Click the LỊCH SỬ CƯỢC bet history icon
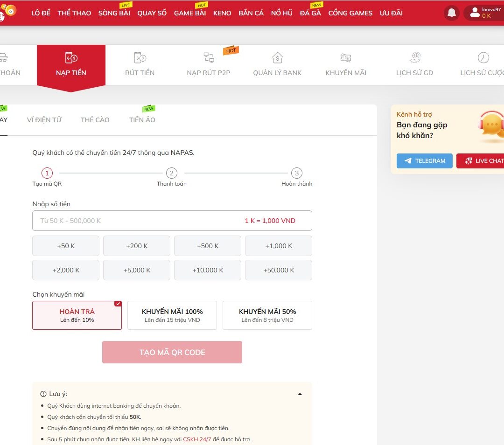This screenshot has width=504, height=445. coord(483,58)
